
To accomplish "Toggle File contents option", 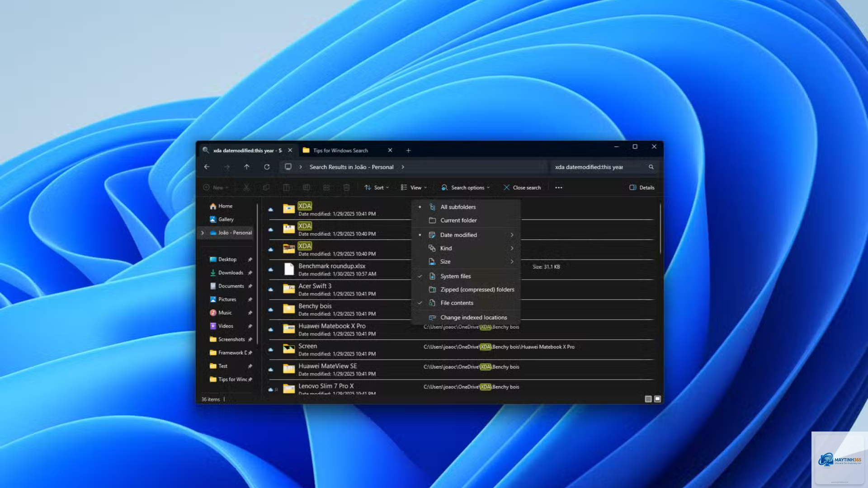I will click(x=466, y=303).
